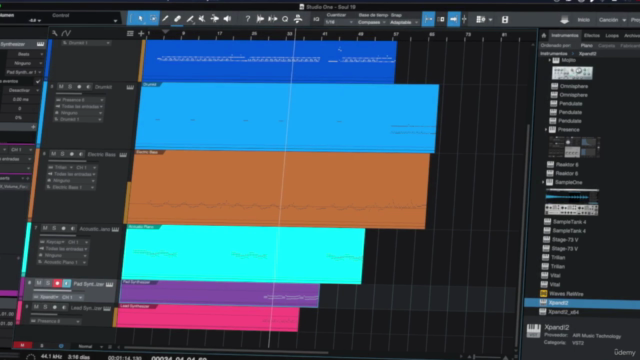The height and width of the screenshot is (360, 640).
Task: Select SampleTank 4 first entry
Action: pos(569,222)
